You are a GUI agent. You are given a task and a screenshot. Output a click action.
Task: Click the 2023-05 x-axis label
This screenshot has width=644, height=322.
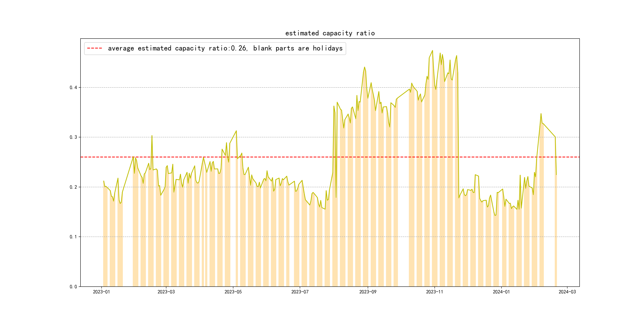coord(233,292)
